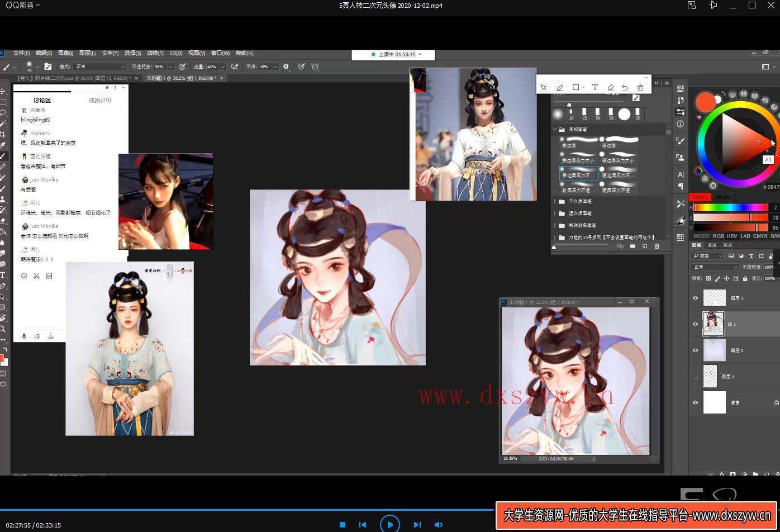Click the image attach icon in chat panel
This screenshot has height=532, width=780.
(x=49, y=275)
